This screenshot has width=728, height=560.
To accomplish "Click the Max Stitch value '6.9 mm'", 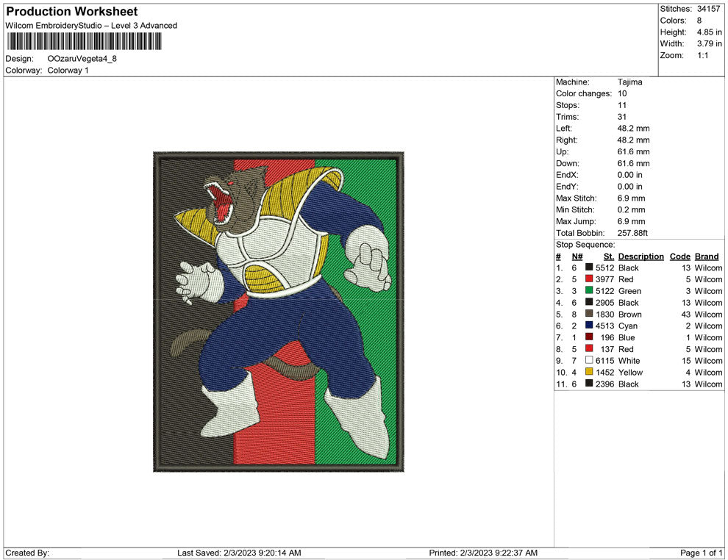I will (632, 198).
